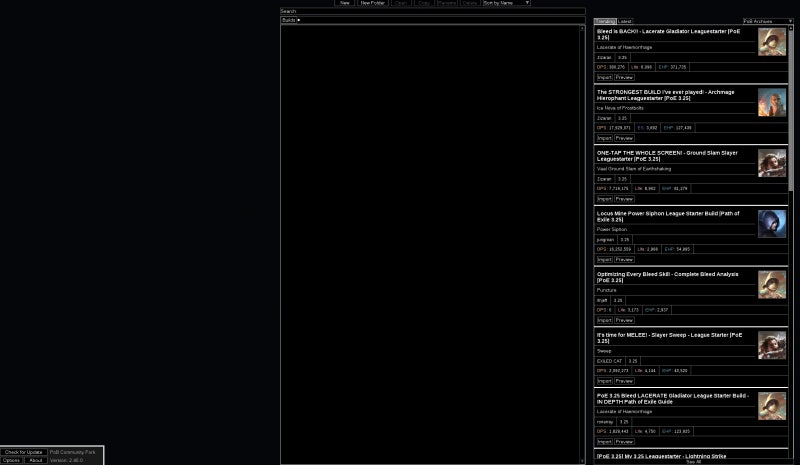Preview the Archmage Hierophant Leaguestarter build
The width and height of the screenshot is (800, 465).
tap(624, 138)
